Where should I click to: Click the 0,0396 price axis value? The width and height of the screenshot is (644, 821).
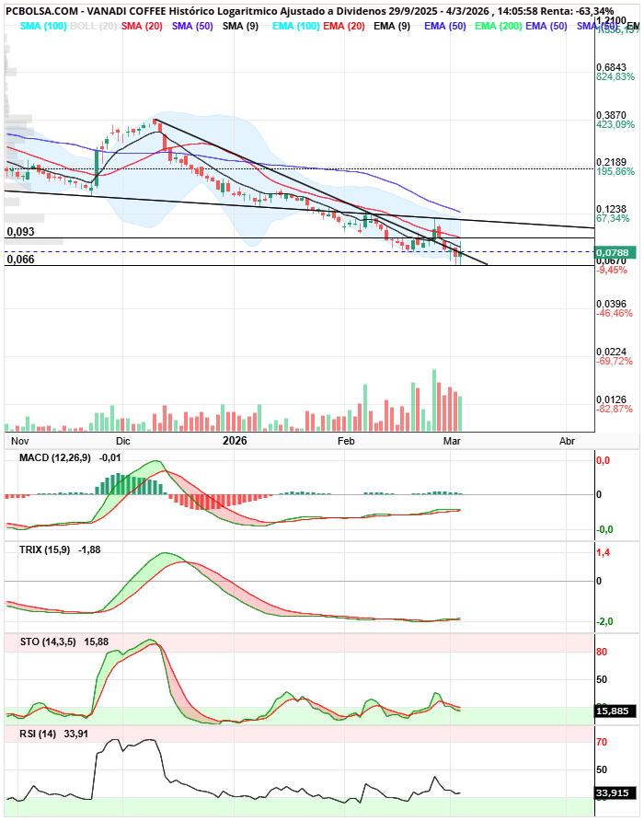pyautogui.click(x=612, y=305)
